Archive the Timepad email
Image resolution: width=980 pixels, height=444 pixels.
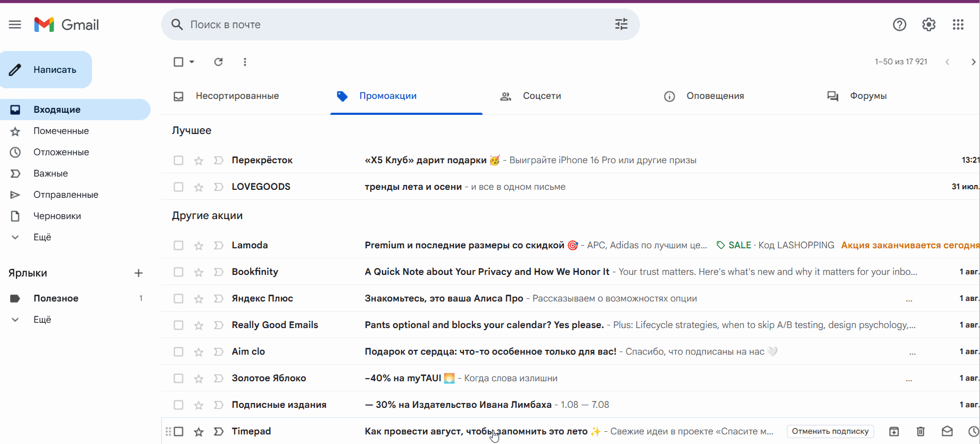pos(894,431)
